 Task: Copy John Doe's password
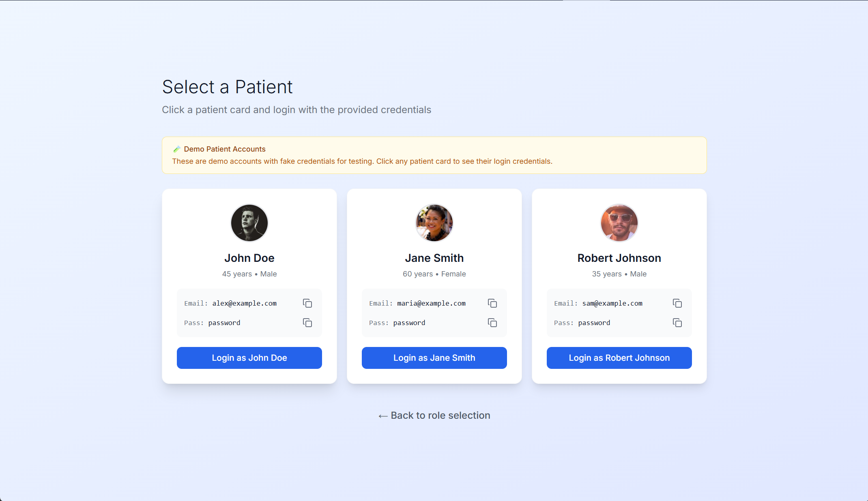pyautogui.click(x=307, y=323)
